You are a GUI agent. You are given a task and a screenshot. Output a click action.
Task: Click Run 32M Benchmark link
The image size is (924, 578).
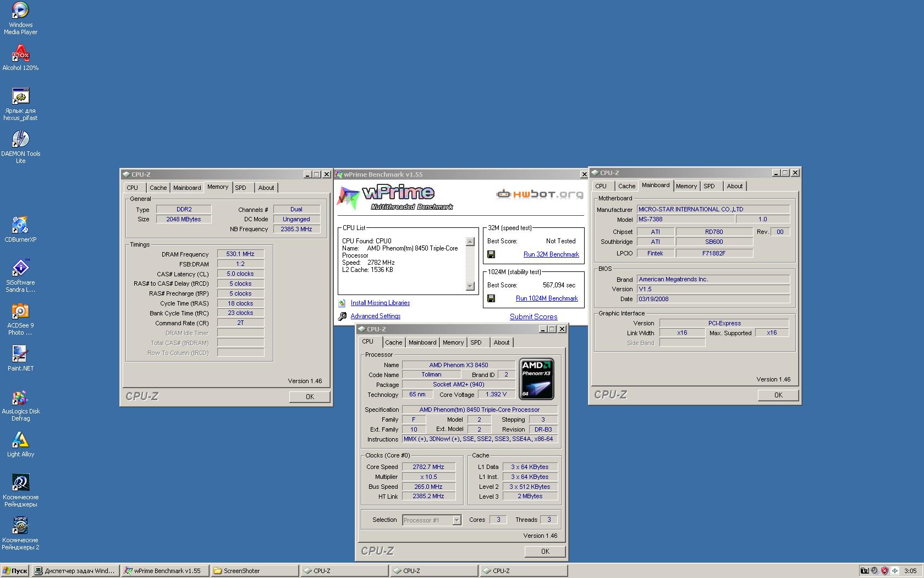pos(551,254)
